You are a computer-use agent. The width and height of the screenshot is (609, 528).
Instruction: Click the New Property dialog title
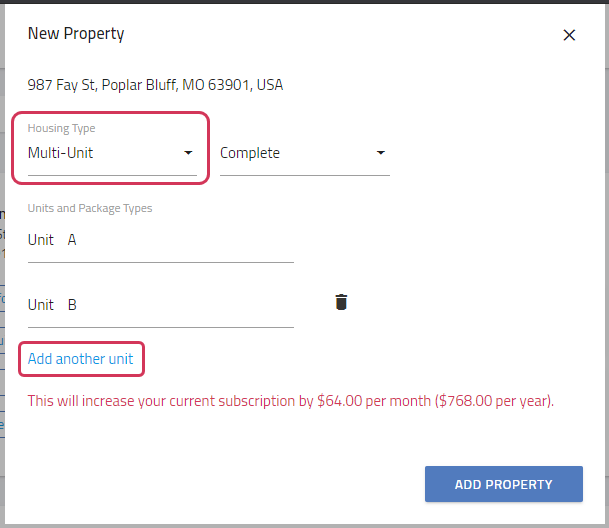pos(76,34)
